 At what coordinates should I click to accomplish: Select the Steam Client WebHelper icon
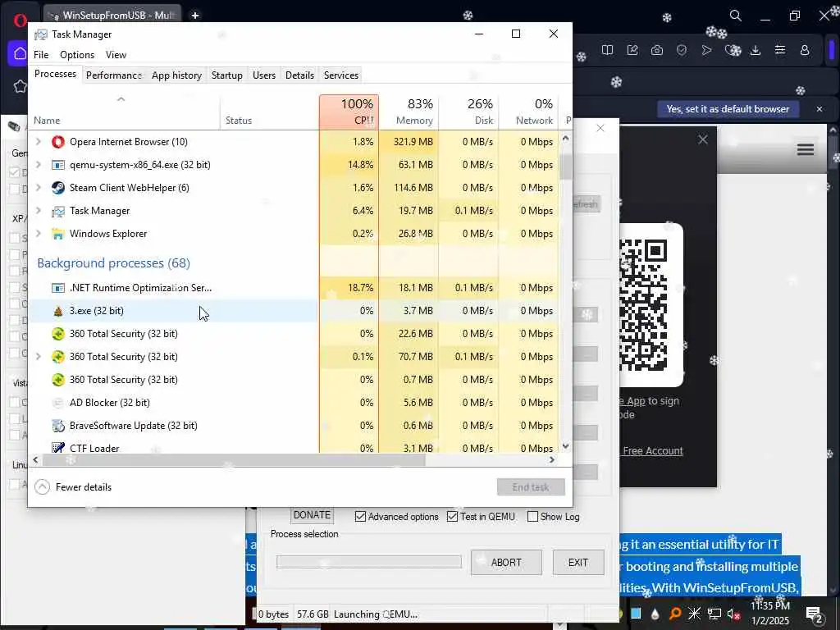point(58,188)
